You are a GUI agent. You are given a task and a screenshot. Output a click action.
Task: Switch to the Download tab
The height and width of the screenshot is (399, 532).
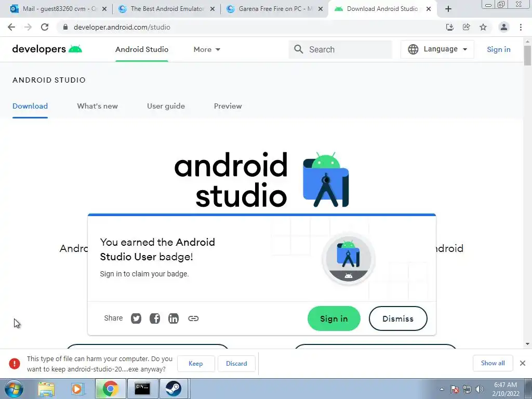coord(30,106)
